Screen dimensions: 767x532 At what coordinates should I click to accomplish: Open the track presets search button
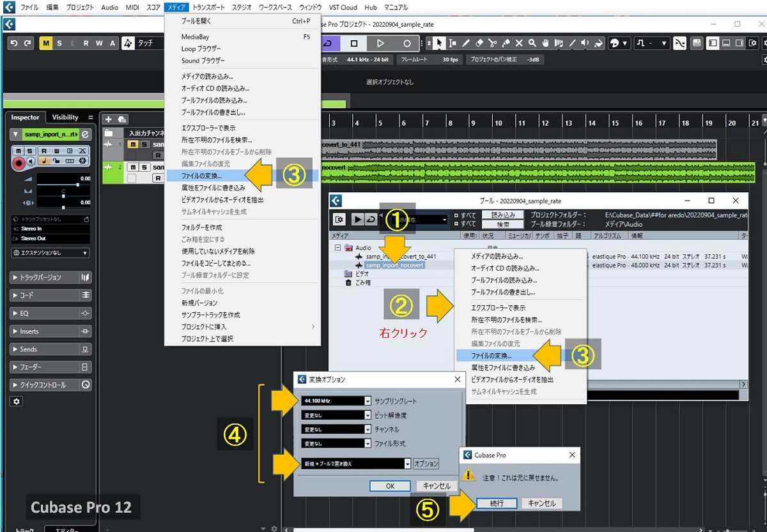pyautogui.click(x=122, y=119)
